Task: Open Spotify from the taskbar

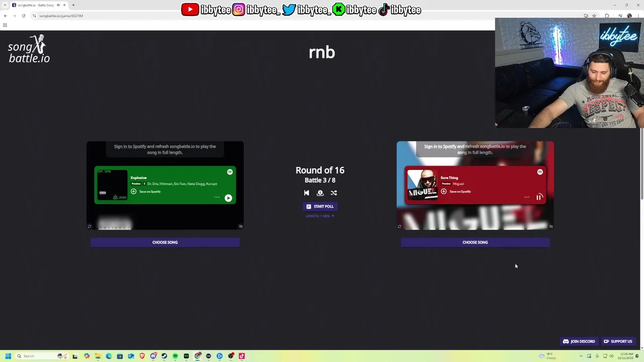Action: tap(175, 356)
